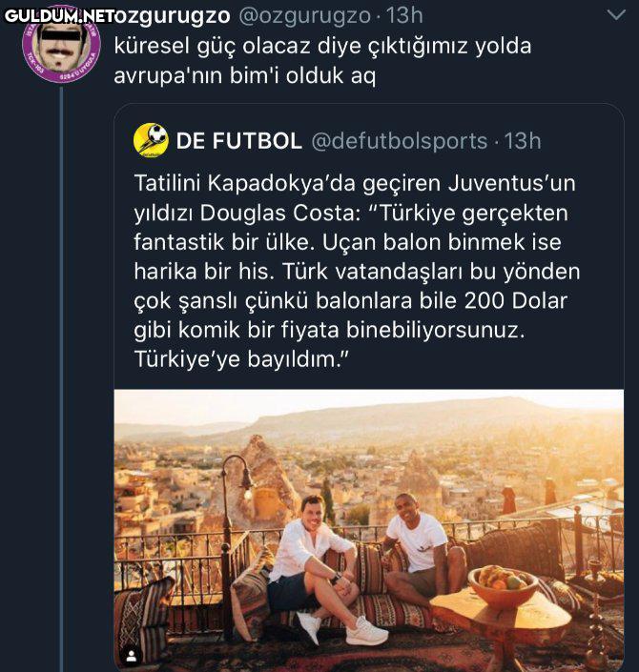This screenshot has width=639, height=672.
Task: Click "Douglas Costa" in quoted tweet
Action: click(253, 213)
